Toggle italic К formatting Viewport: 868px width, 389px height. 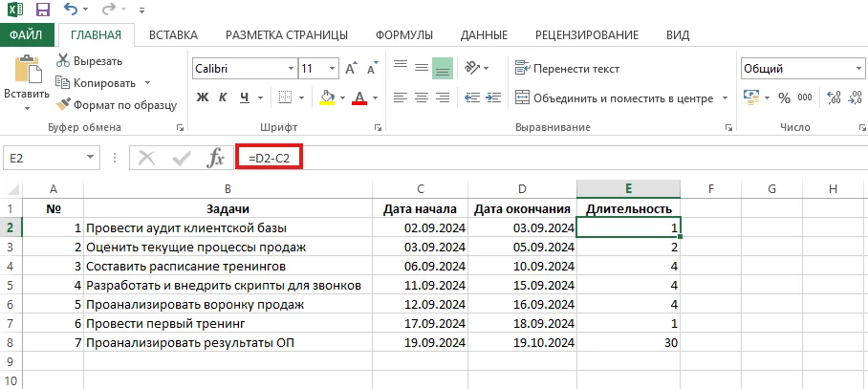pyautogui.click(x=223, y=97)
